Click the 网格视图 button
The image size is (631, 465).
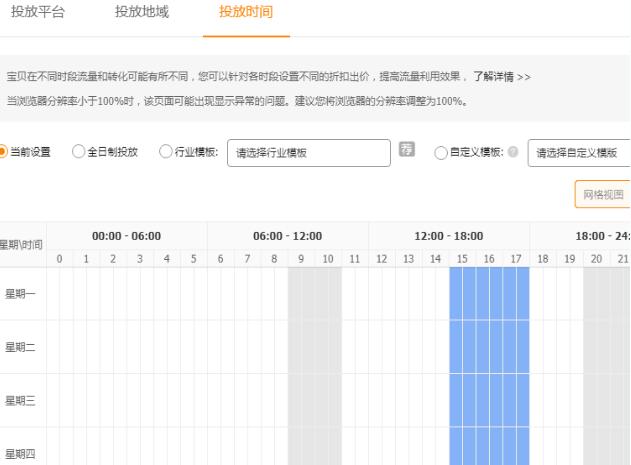[602, 194]
